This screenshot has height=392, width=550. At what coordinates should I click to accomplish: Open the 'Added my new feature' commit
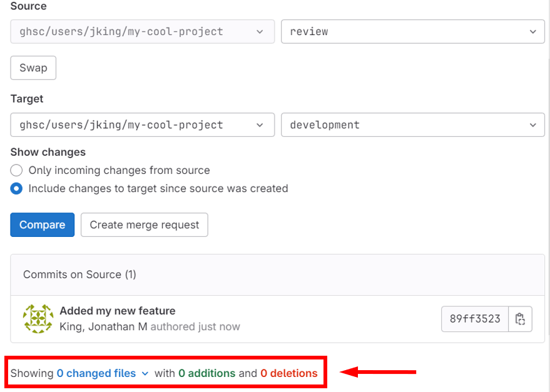[x=118, y=311]
